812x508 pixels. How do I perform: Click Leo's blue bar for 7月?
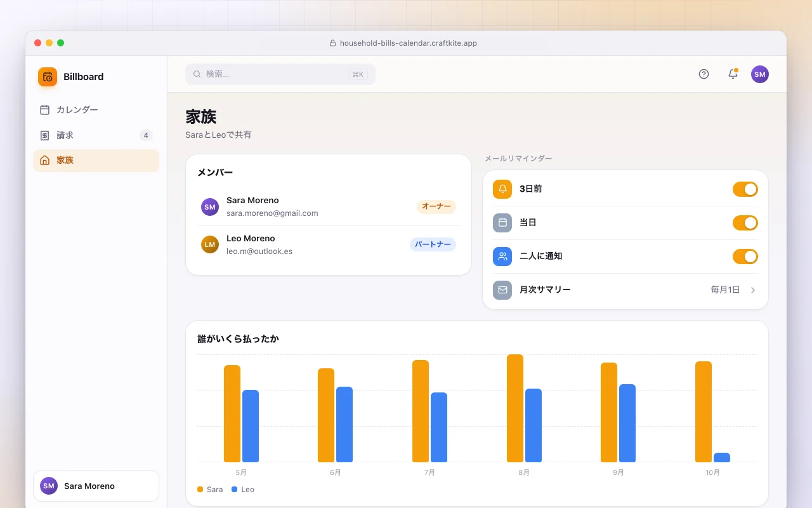[439, 427]
